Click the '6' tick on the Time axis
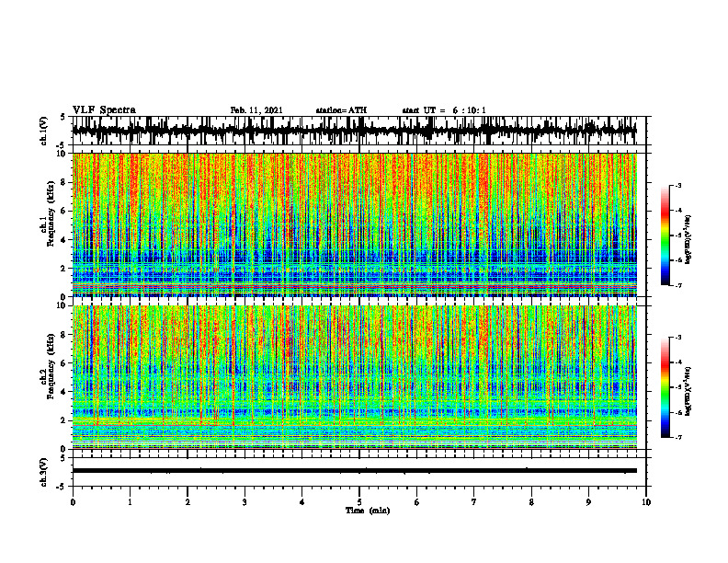The height and width of the screenshot is (563, 728). click(417, 502)
